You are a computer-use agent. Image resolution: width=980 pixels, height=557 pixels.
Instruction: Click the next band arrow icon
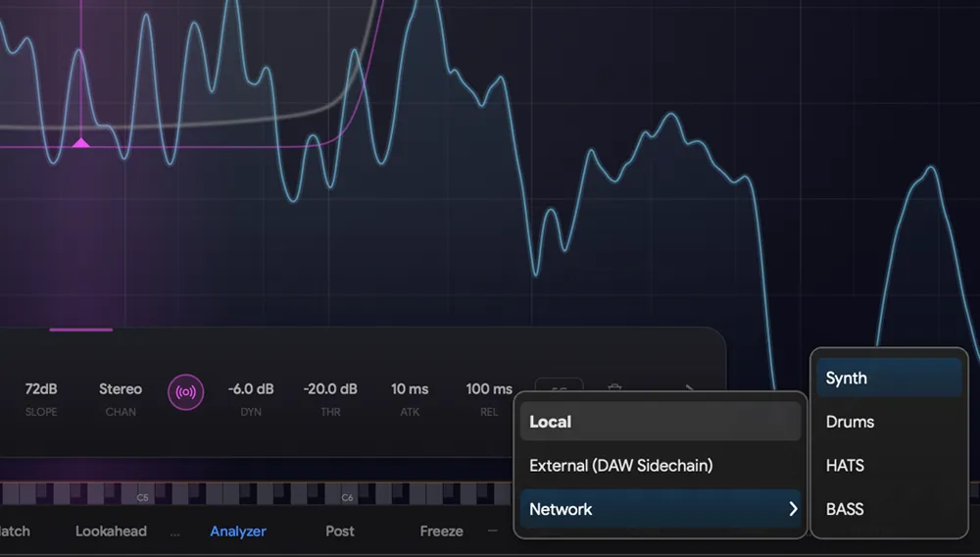point(690,388)
